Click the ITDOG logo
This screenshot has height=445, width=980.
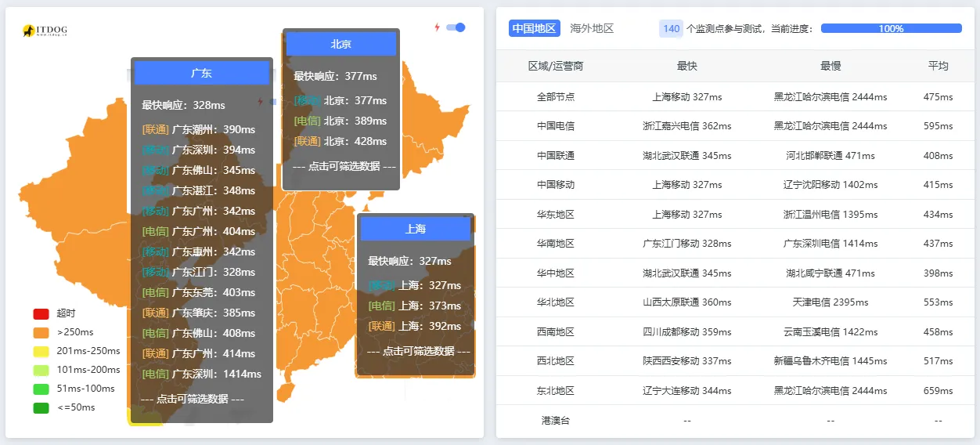point(45,31)
